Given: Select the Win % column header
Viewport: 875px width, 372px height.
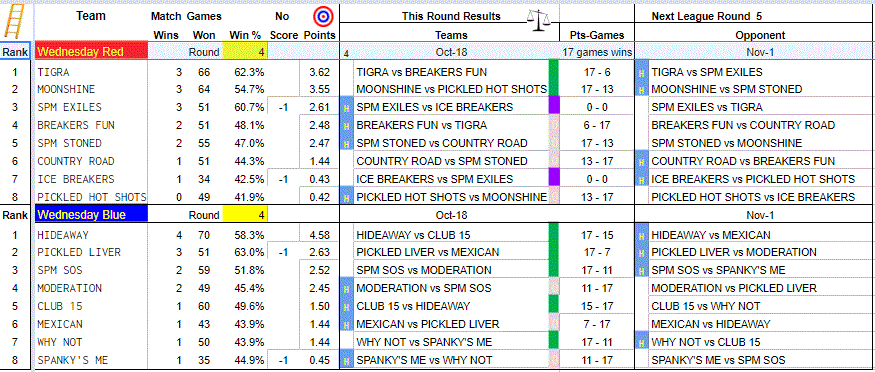Looking at the screenshot, I should coord(246,35).
